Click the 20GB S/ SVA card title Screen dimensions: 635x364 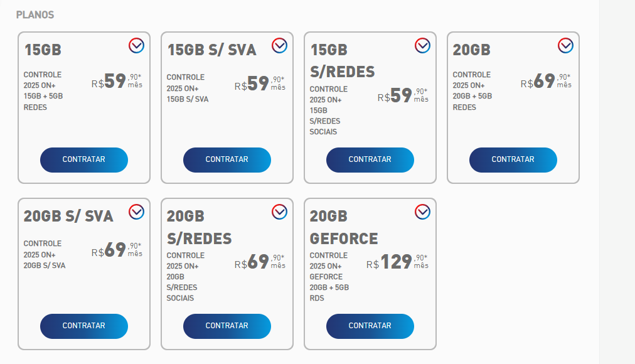coord(68,217)
